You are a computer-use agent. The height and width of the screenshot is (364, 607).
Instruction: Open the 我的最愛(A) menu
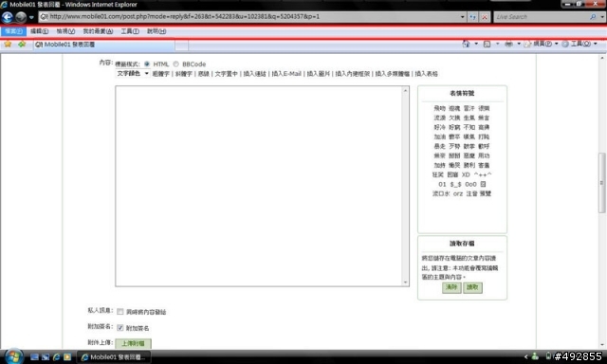click(x=98, y=31)
